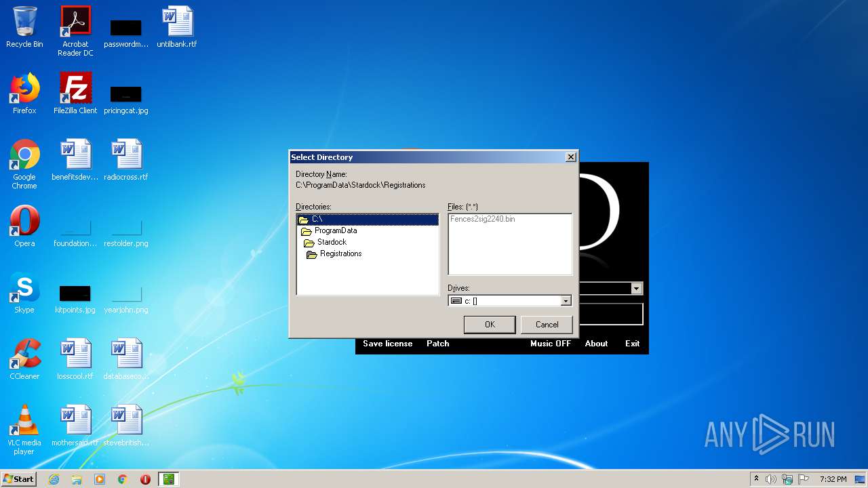Viewport: 868px width, 488px height.
Task: Click the keygen serial text field
Action: (610, 314)
